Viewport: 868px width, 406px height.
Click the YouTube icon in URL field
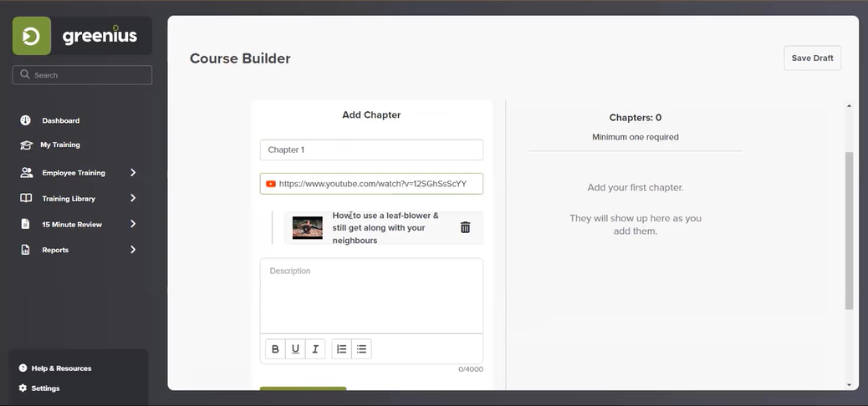[x=271, y=184]
